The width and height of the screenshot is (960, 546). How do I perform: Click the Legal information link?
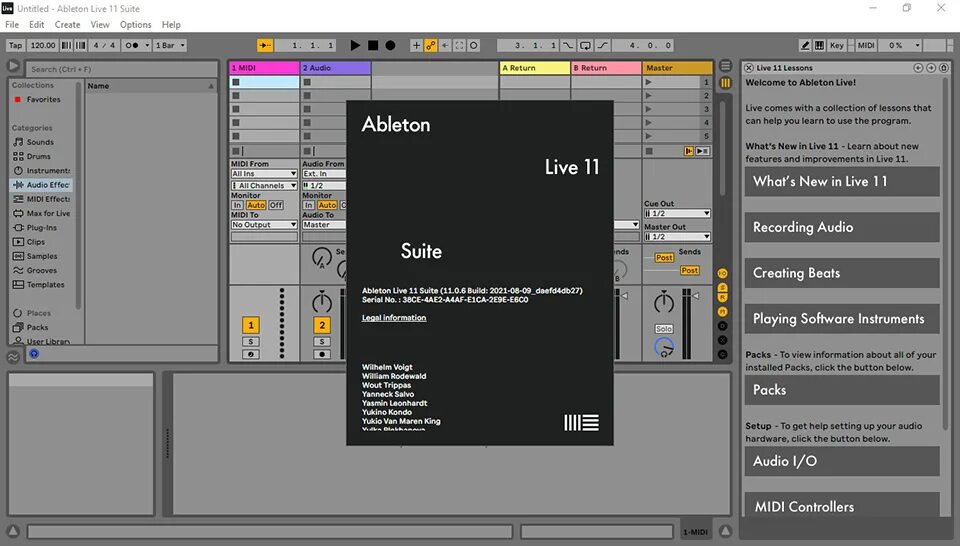394,318
